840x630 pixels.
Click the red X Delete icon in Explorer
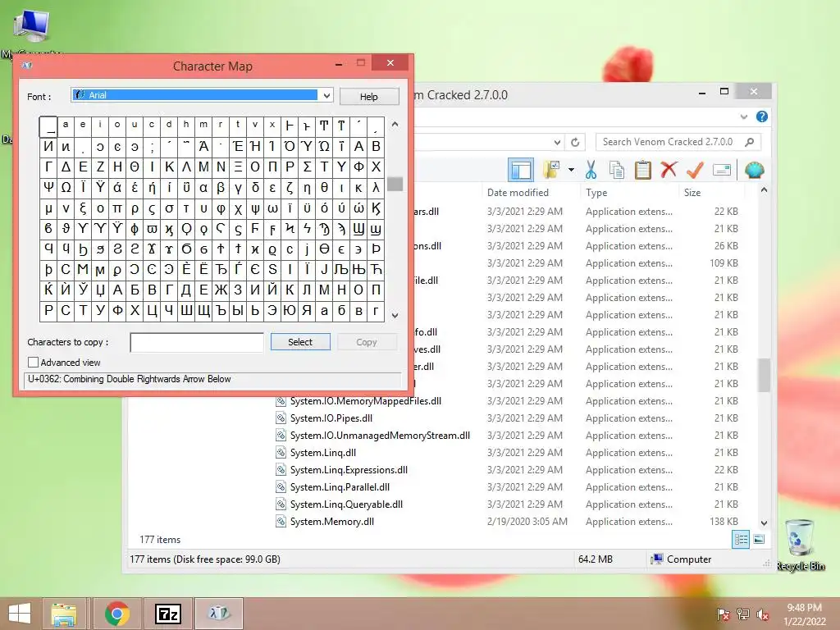click(x=668, y=170)
